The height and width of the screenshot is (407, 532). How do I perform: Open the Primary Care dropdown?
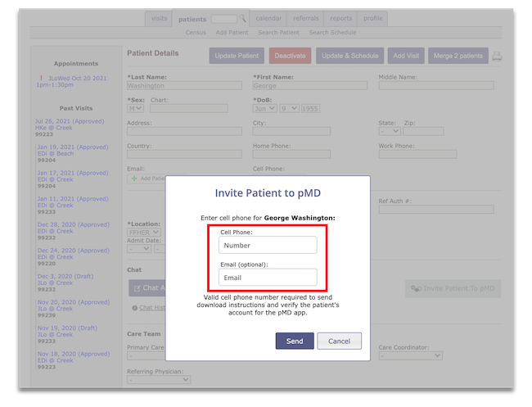coord(147,356)
